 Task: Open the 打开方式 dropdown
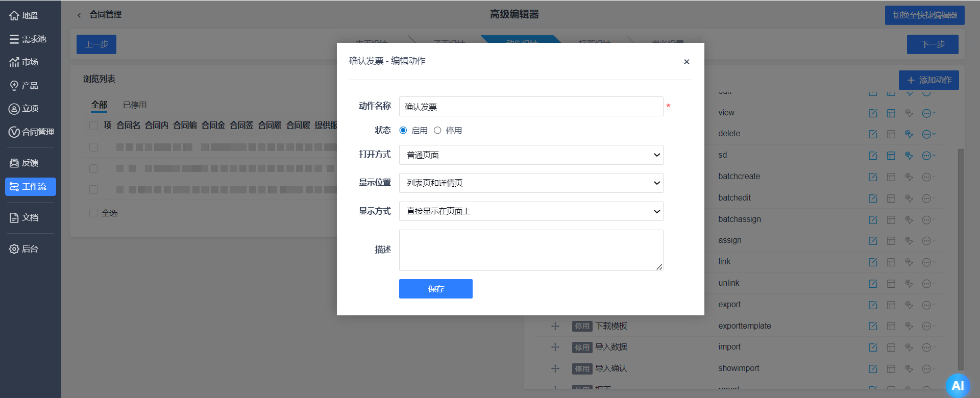pyautogui.click(x=531, y=155)
